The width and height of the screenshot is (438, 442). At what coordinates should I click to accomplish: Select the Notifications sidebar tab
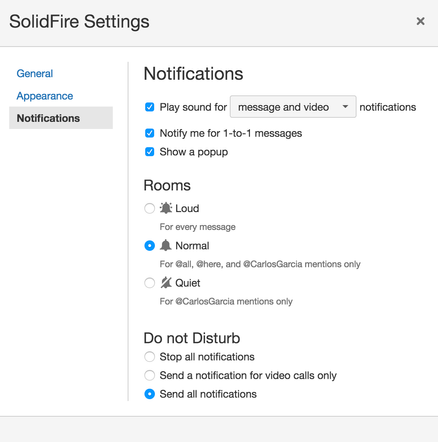61,118
